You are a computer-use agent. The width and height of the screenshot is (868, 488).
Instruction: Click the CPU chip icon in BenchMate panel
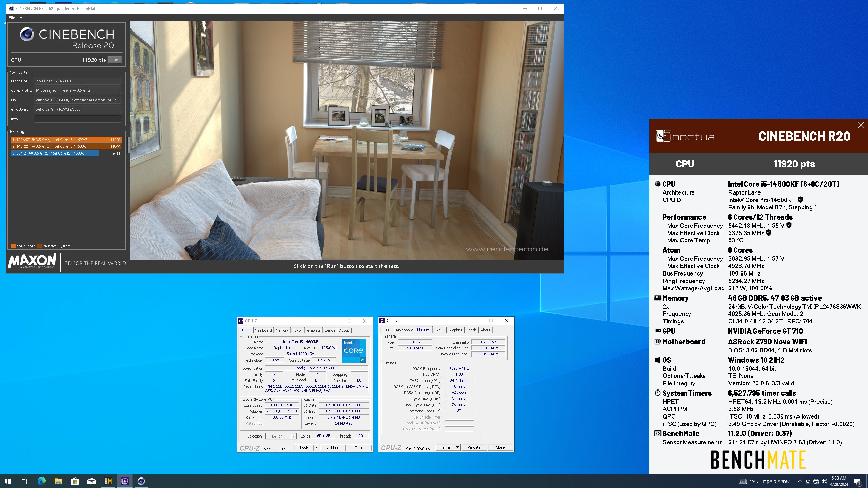(x=657, y=184)
